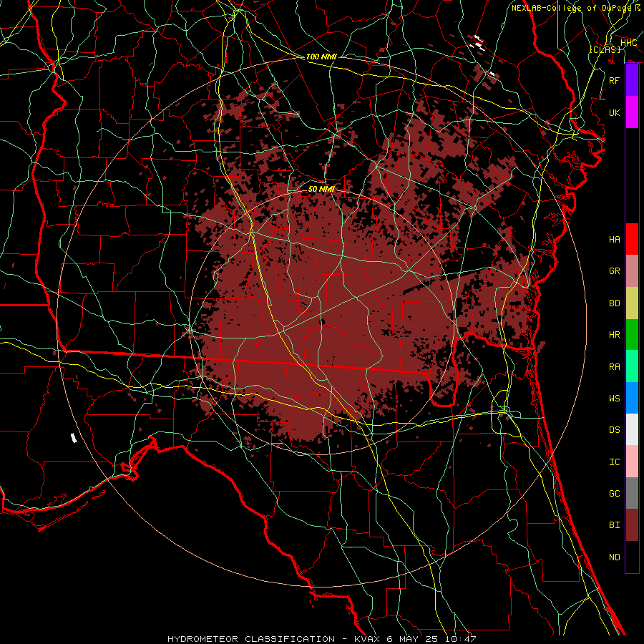This screenshot has width=644, height=644.
Task: Click the RA legend label
Action: click(615, 367)
